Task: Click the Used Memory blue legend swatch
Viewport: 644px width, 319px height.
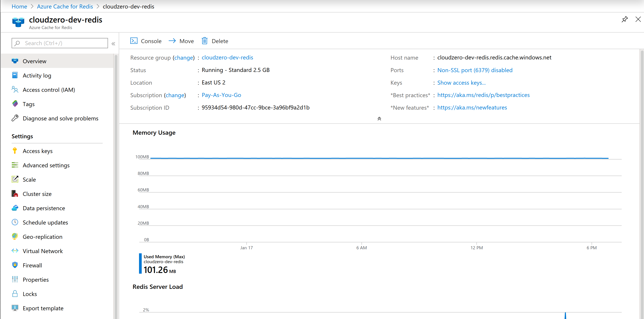Action: [140, 263]
